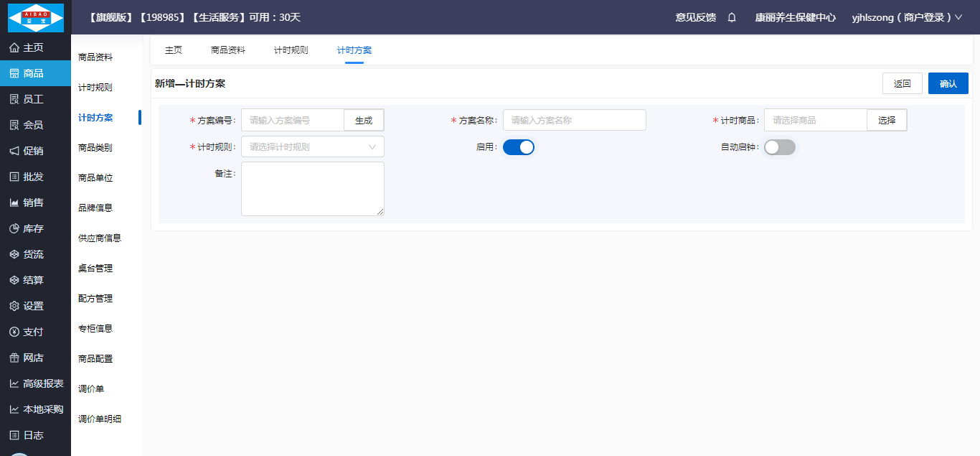980x456 pixels.
Task: Open the 网店 online store section
Action: click(35, 358)
